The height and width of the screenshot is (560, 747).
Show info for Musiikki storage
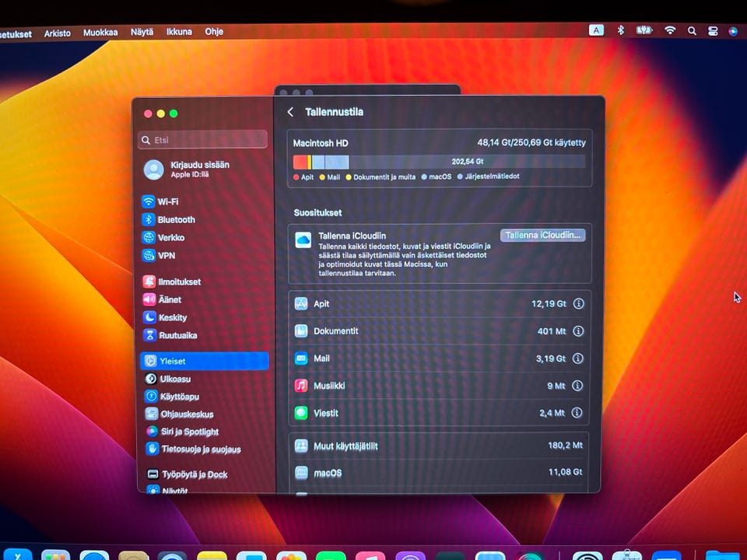click(x=577, y=385)
